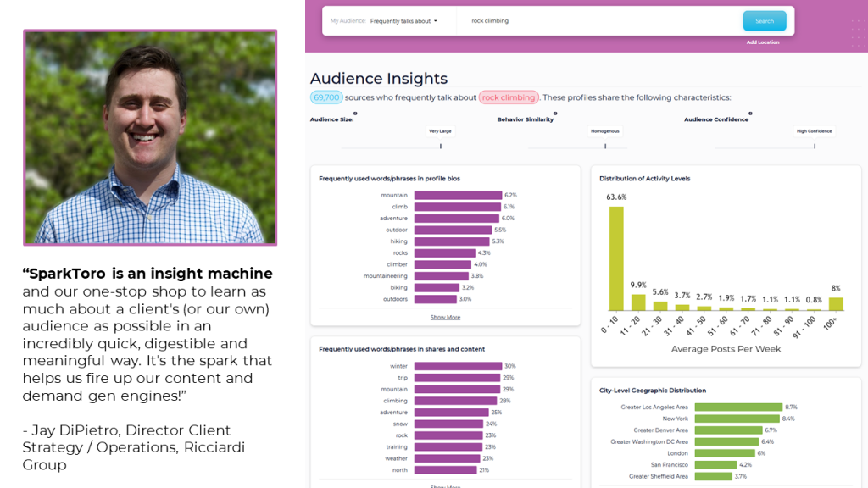Click the Greater Sheffield Area bar
The image size is (868, 488).
pyautogui.click(x=714, y=476)
